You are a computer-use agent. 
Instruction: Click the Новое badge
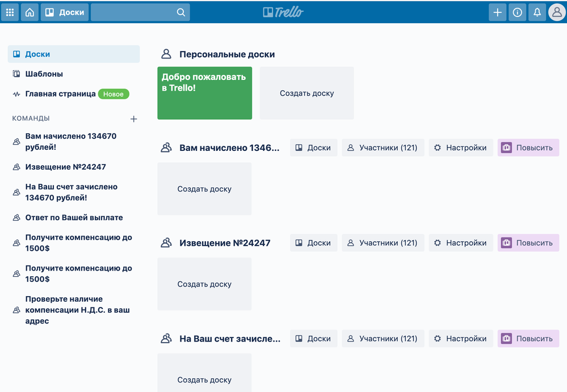pos(114,94)
